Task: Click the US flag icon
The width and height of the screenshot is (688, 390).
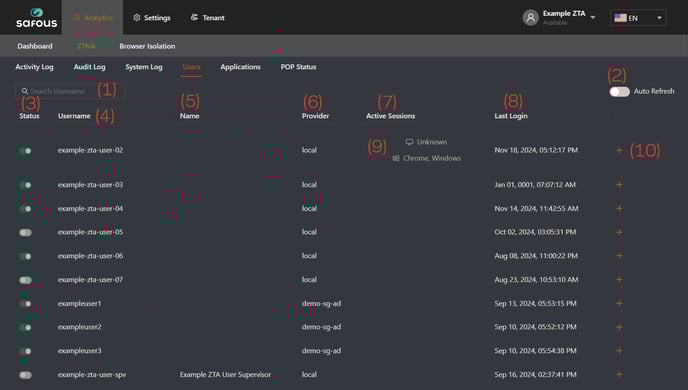Action: coord(620,18)
